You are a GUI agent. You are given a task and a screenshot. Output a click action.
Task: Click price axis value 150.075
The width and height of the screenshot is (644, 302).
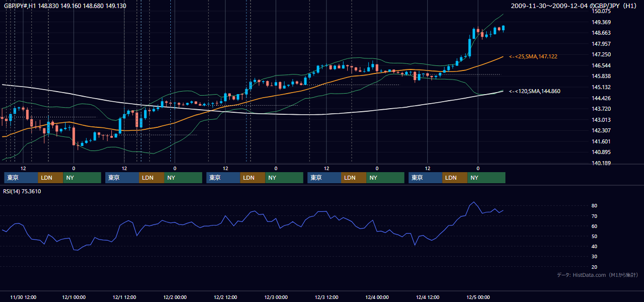(x=601, y=11)
